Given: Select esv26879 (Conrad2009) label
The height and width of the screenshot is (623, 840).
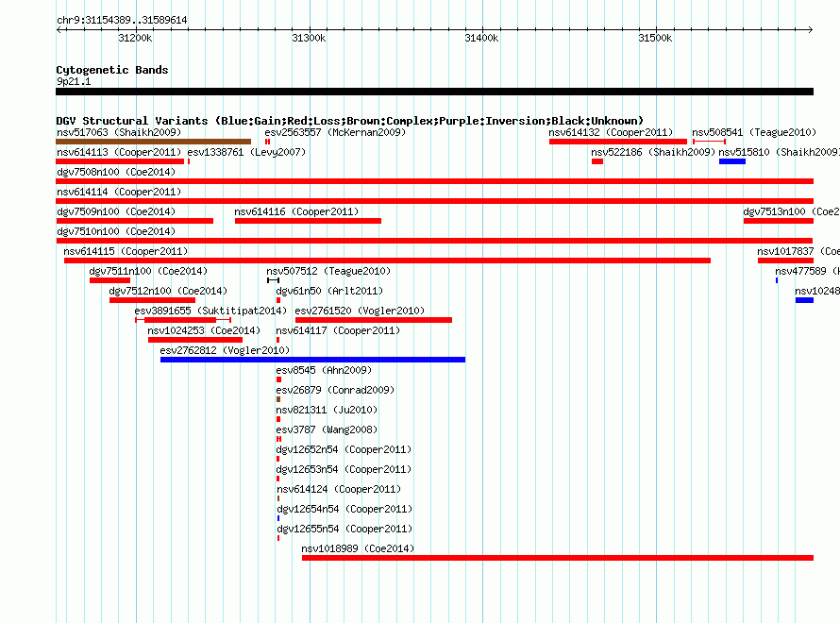Looking at the screenshot, I should pos(335,390).
